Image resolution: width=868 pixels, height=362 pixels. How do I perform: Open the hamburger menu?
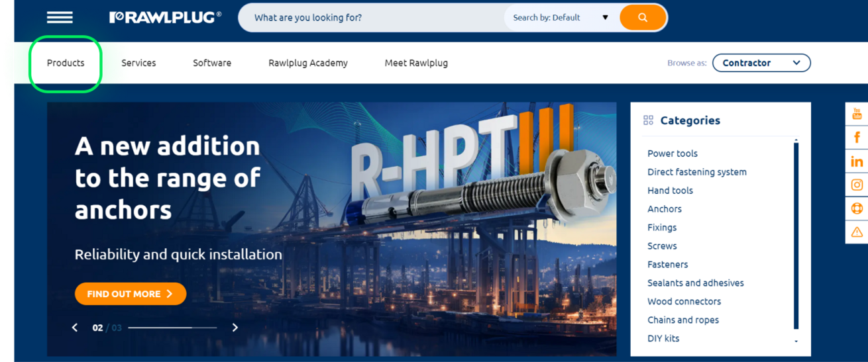click(x=60, y=17)
